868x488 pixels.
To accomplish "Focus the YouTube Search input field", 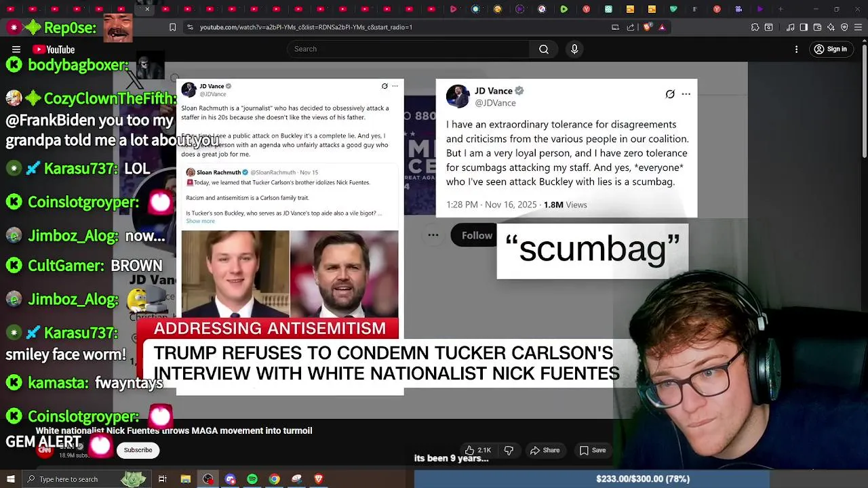I will point(408,49).
